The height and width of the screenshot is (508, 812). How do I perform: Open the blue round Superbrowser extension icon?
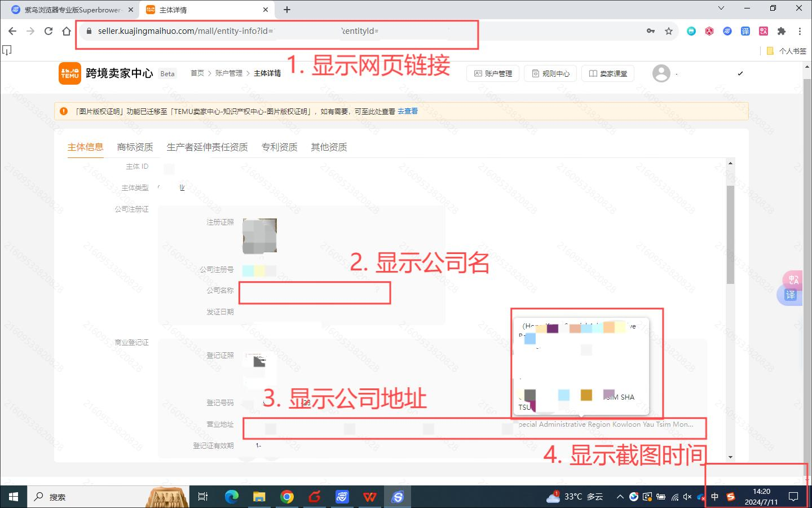727,31
